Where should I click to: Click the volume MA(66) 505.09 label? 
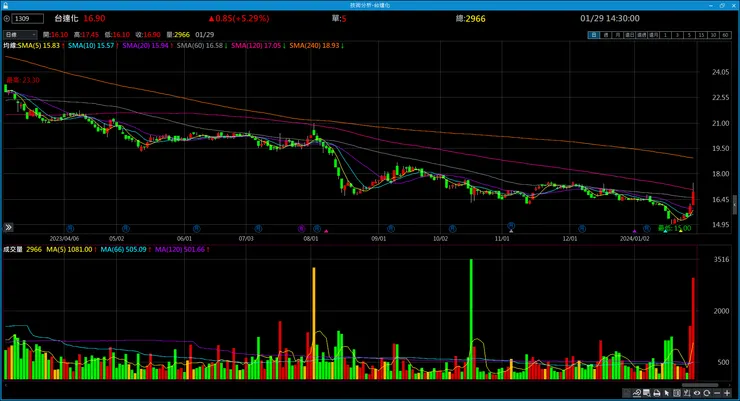coord(126,249)
